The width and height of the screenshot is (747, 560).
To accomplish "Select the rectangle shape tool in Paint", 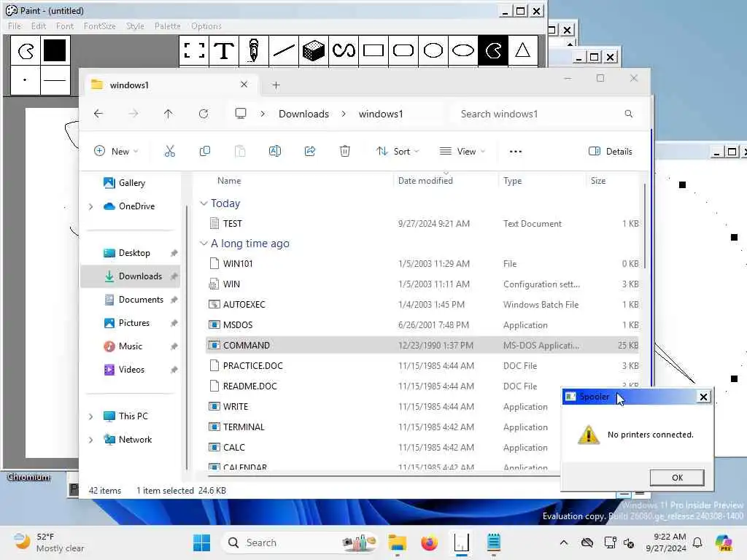I will (x=373, y=50).
